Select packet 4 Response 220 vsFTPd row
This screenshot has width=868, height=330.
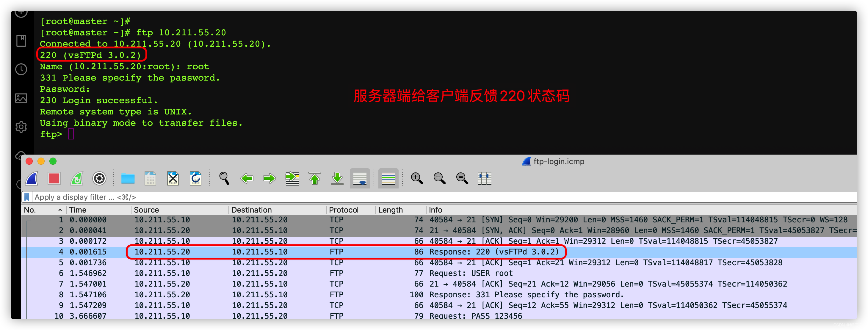[x=439, y=252]
